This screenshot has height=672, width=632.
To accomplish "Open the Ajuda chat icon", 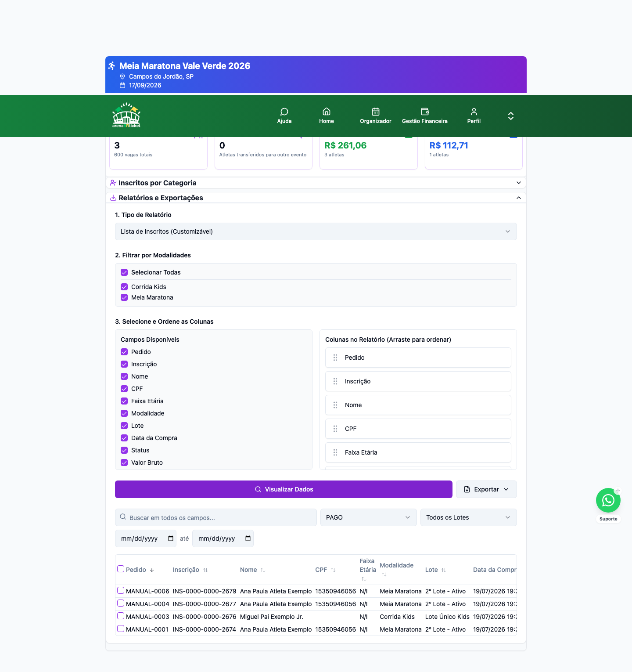I will [x=284, y=112].
